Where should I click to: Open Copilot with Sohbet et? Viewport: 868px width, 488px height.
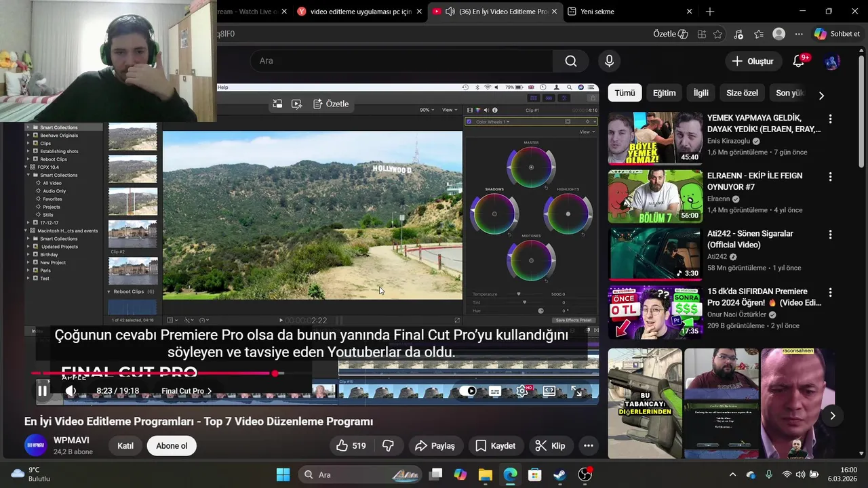tap(837, 34)
